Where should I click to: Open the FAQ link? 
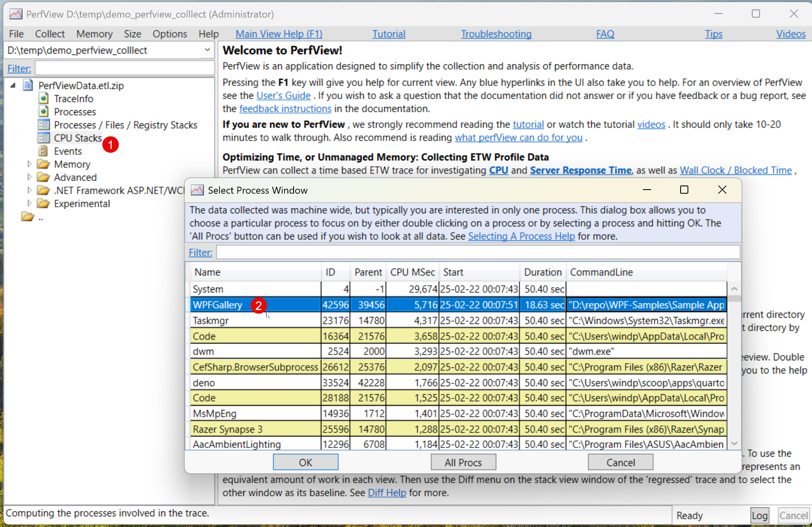605,34
